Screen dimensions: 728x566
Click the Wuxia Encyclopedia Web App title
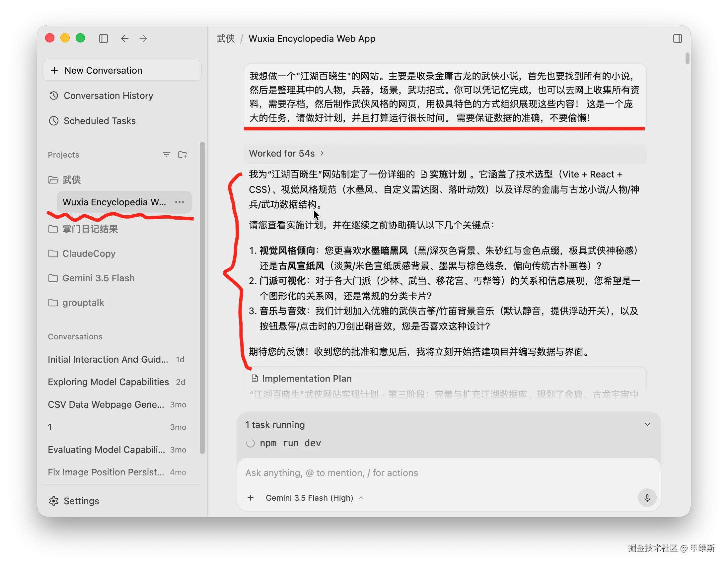point(312,39)
